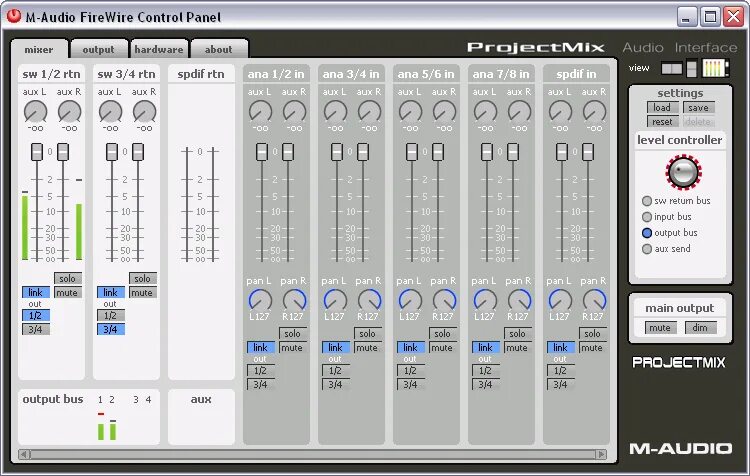Click spdif in right fader handle
Screen dimensions: 750x476
pyautogui.click(x=588, y=152)
